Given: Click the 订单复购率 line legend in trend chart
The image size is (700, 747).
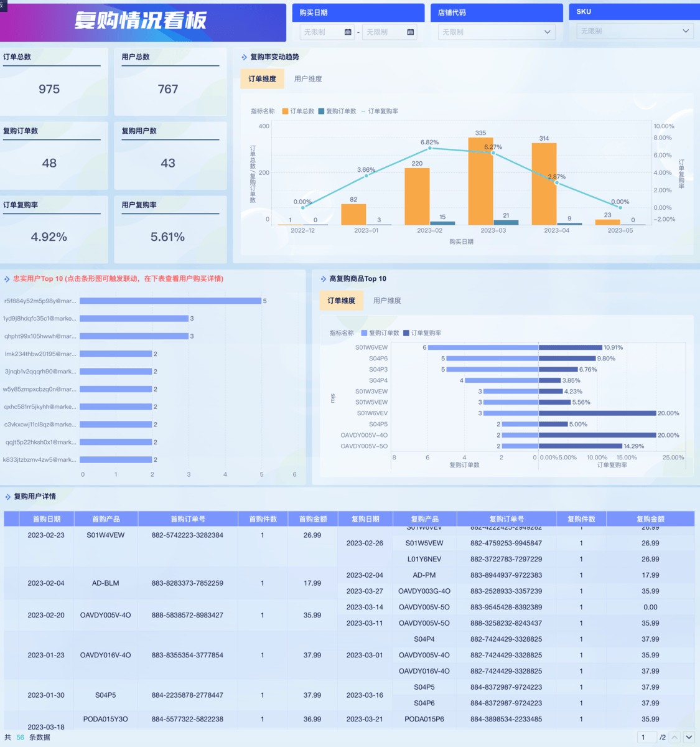Looking at the screenshot, I should 363,111.
